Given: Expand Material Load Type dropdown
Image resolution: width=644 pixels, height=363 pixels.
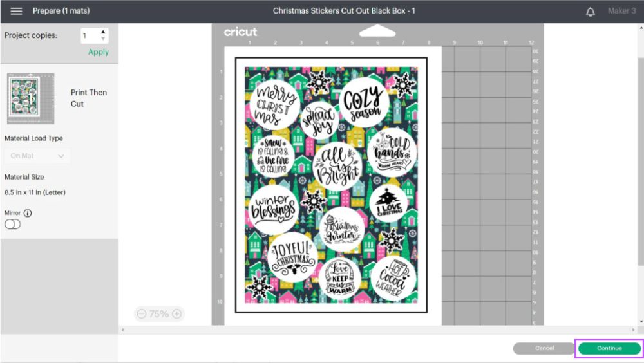Looking at the screenshot, I should point(37,156).
